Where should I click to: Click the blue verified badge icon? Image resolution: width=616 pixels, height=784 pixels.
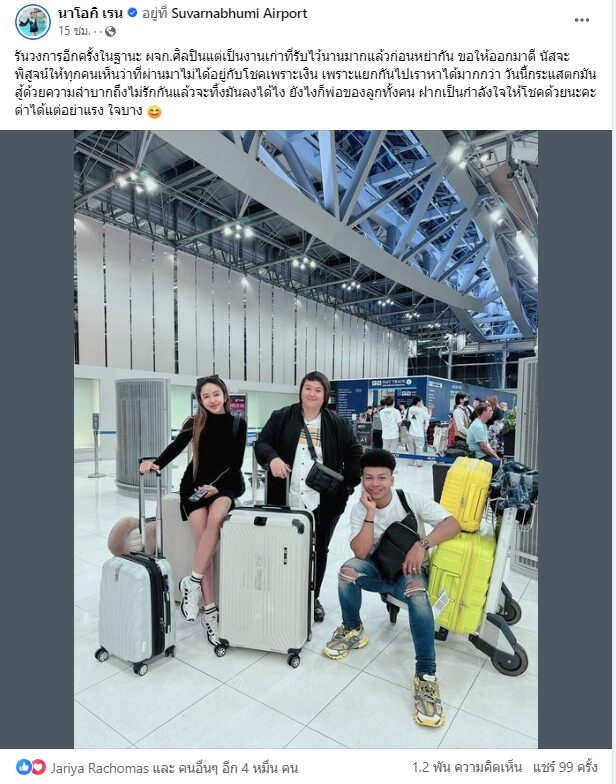132,13
